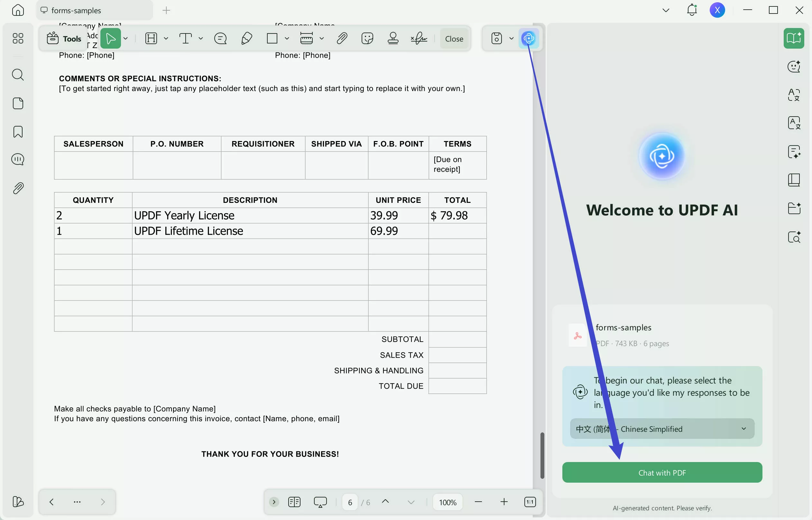
Task: Click the Chat with PDF button
Action: pyautogui.click(x=662, y=472)
